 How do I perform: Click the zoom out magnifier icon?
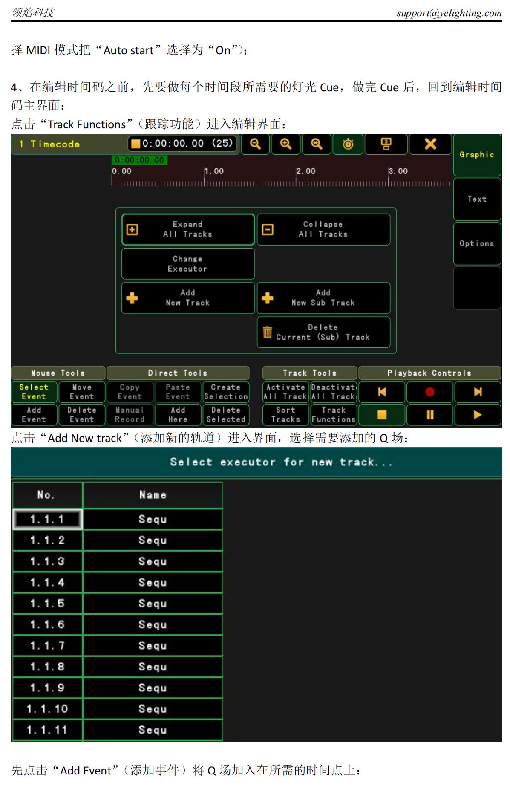255,144
